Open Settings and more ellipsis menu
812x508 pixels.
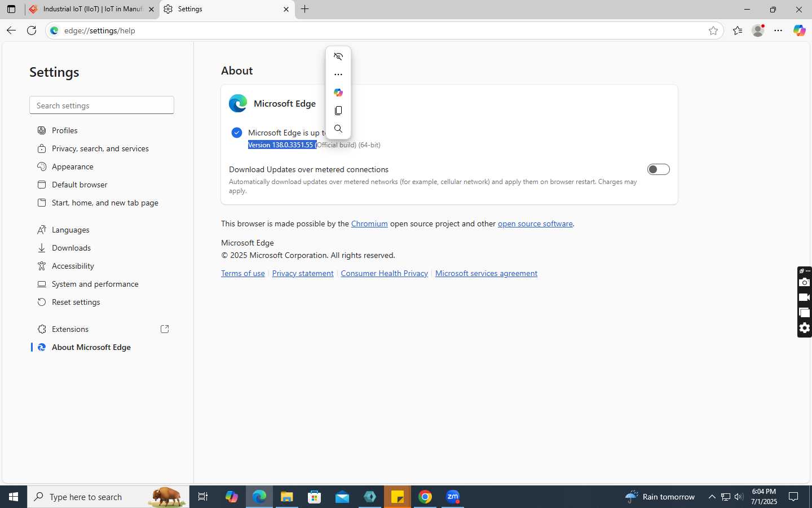tap(778, 30)
